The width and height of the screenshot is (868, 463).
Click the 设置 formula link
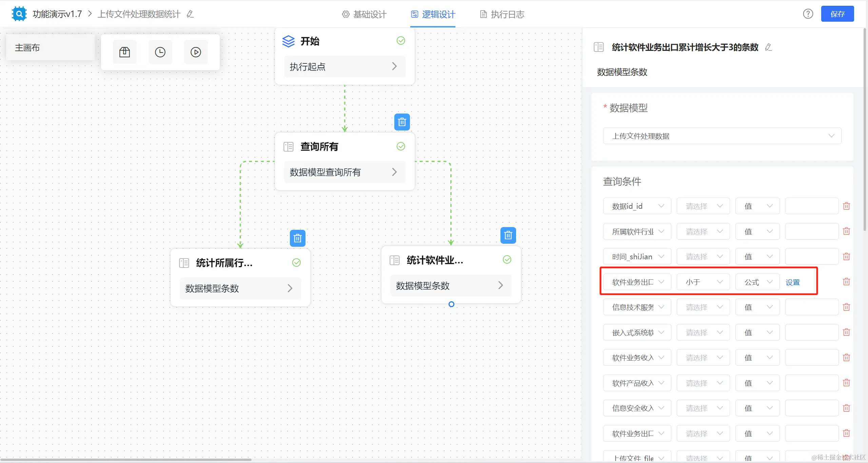[x=793, y=282]
